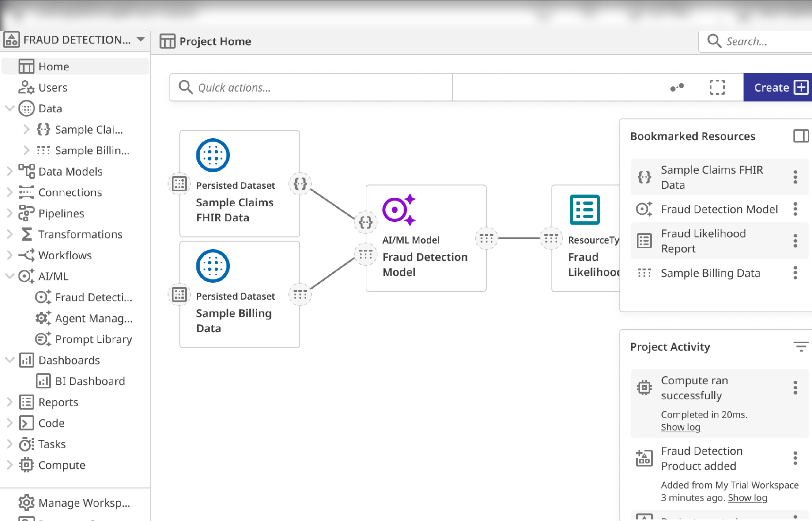Click the Fraud Likelihood report node icon
812x521 pixels.
(585, 210)
